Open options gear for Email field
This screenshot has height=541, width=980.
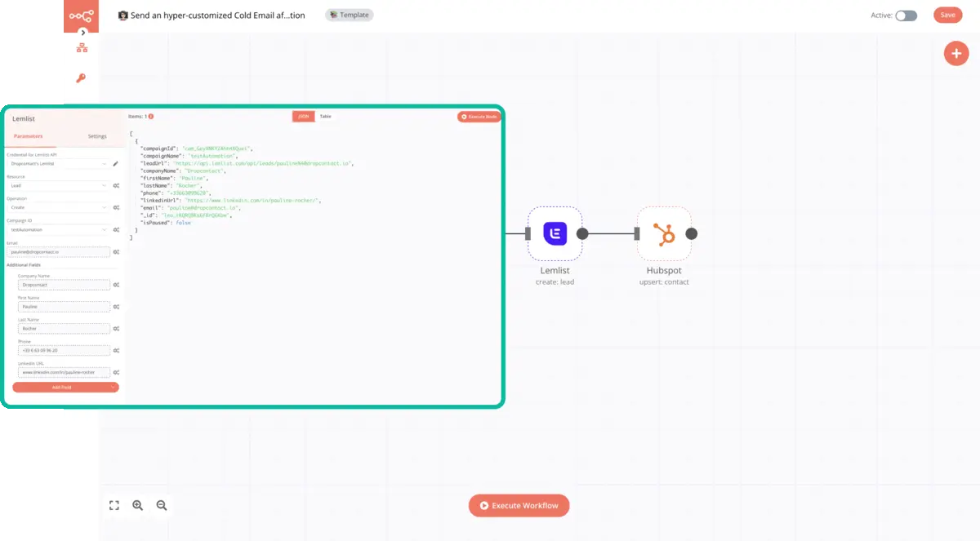[116, 252]
